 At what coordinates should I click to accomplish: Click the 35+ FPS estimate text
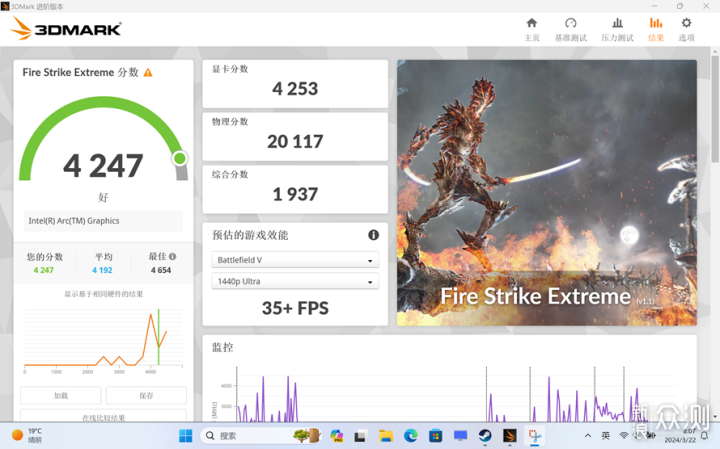295,308
